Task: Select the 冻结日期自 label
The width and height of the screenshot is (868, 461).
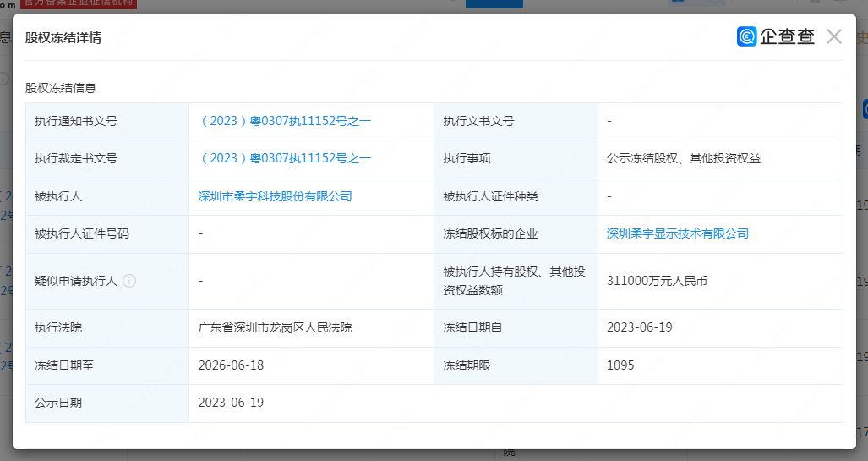Action: coord(472,327)
